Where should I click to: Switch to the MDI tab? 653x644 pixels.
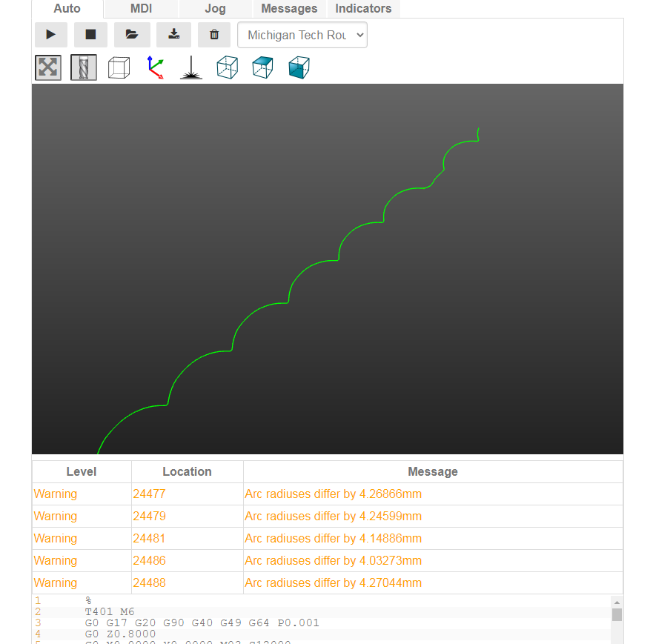pyautogui.click(x=141, y=9)
